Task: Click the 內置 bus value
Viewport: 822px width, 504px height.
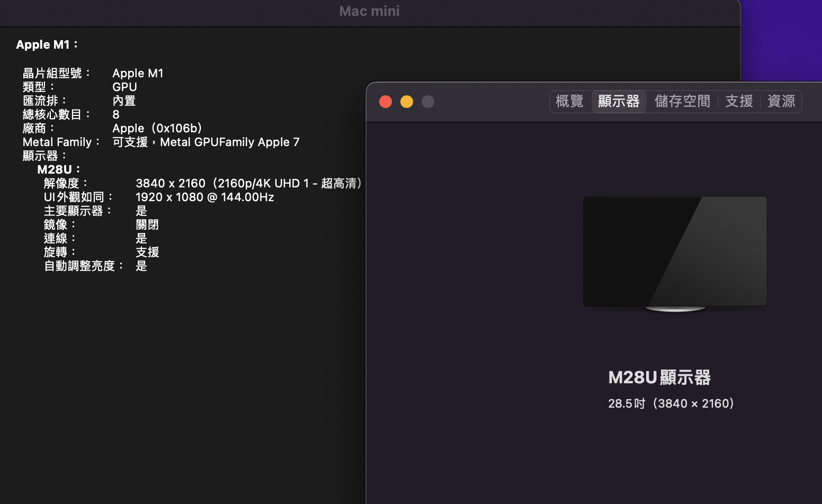Action: click(124, 101)
